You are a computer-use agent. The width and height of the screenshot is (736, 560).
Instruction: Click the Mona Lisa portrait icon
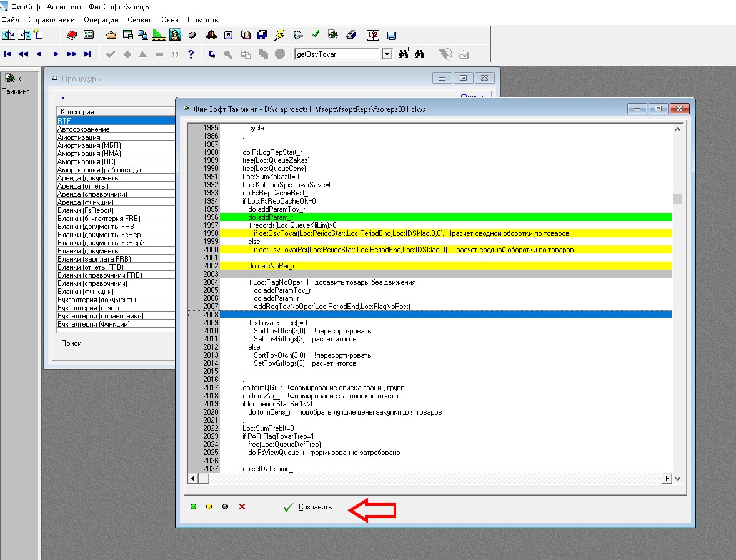pos(175,35)
